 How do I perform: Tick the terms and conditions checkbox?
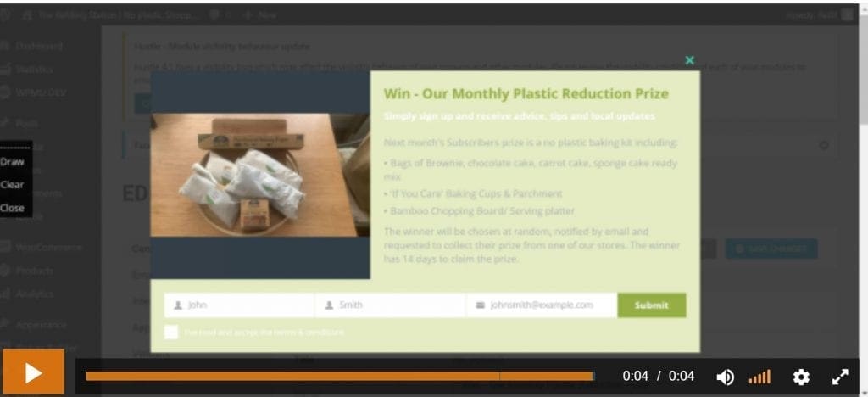171,332
